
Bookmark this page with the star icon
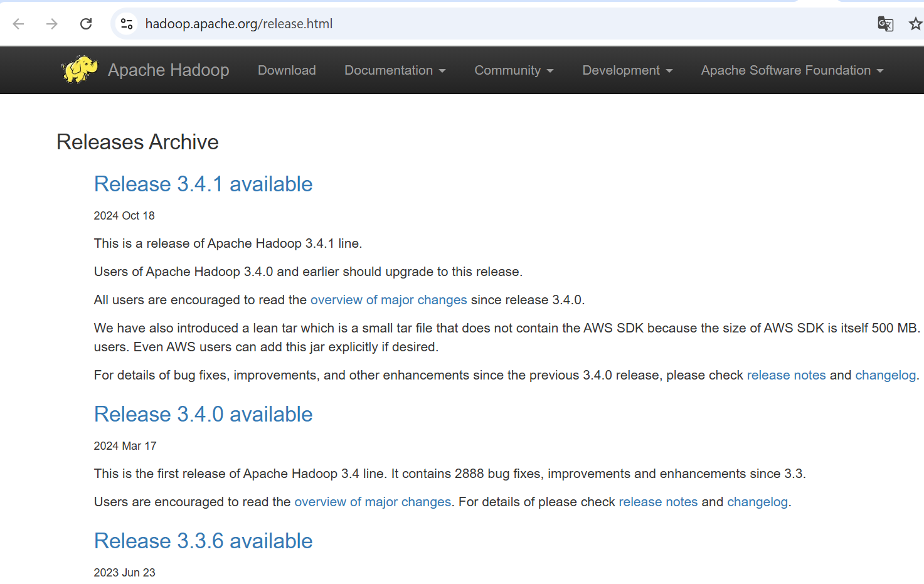click(915, 24)
